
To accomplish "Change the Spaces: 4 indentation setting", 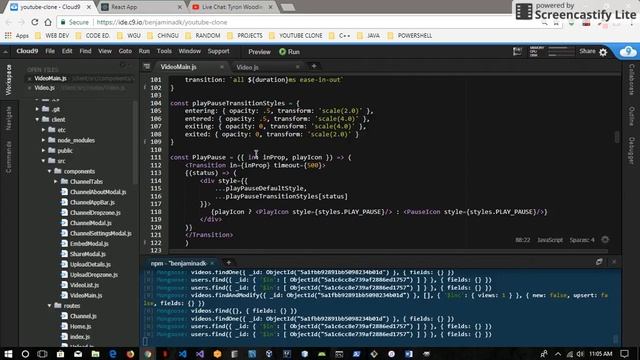I will (x=582, y=240).
